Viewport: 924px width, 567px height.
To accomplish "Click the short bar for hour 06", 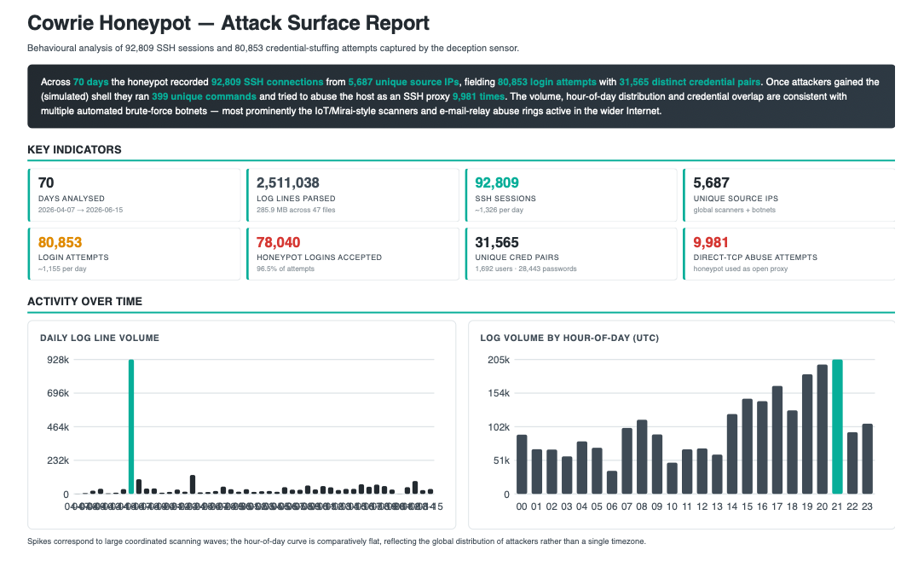I will pos(612,482).
